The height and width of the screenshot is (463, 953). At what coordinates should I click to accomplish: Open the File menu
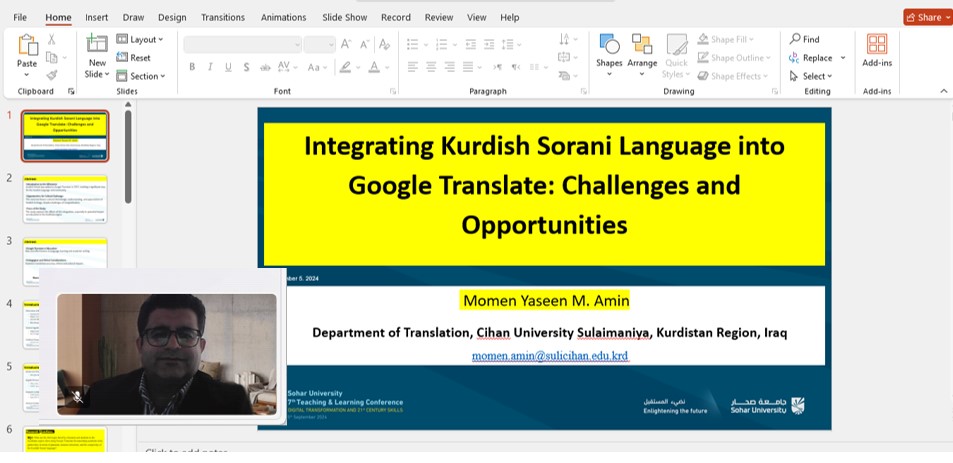(20, 18)
